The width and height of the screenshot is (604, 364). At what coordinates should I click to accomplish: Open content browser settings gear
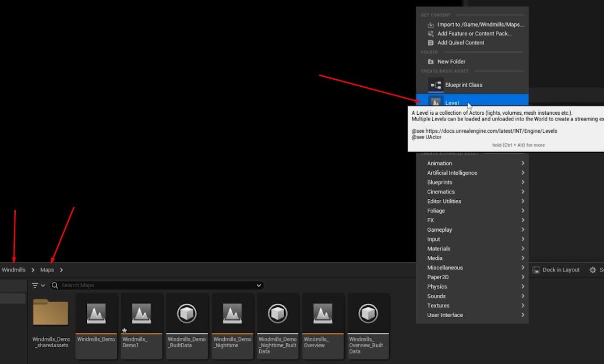pos(593,270)
